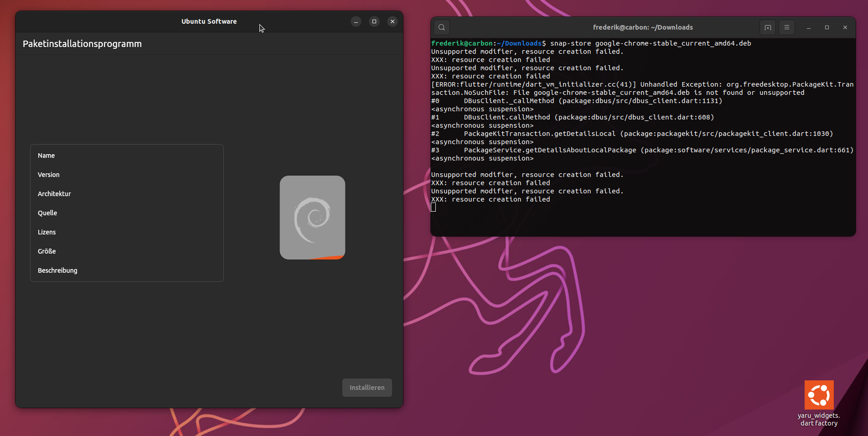Click the Installieren button

(x=367, y=388)
